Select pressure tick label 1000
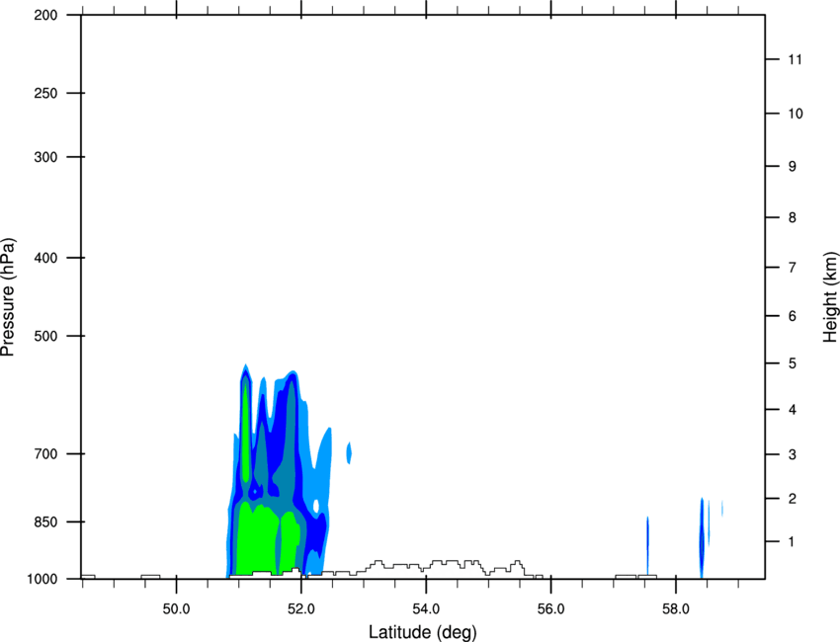Image resolution: width=840 pixels, height=642 pixels. pos(42,579)
